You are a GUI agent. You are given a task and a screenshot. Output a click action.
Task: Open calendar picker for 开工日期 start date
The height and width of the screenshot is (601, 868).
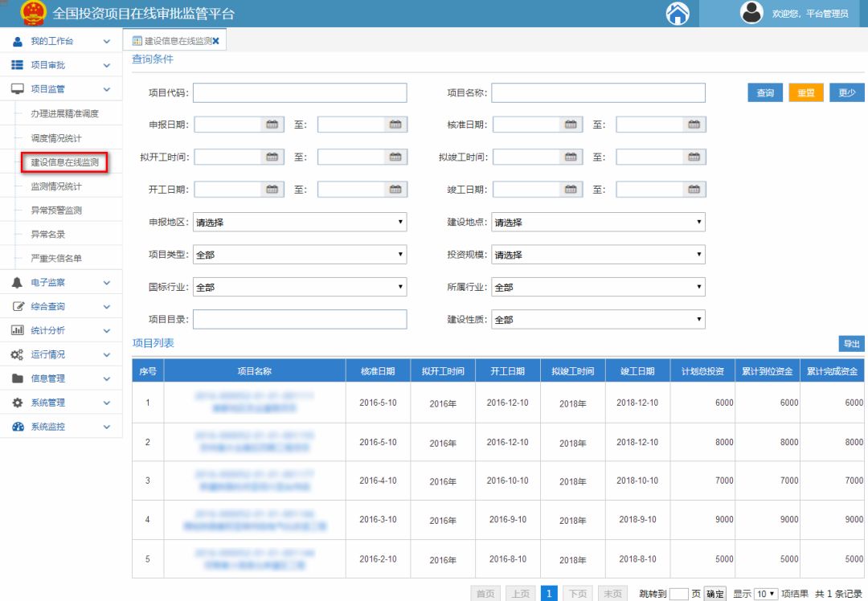point(272,190)
